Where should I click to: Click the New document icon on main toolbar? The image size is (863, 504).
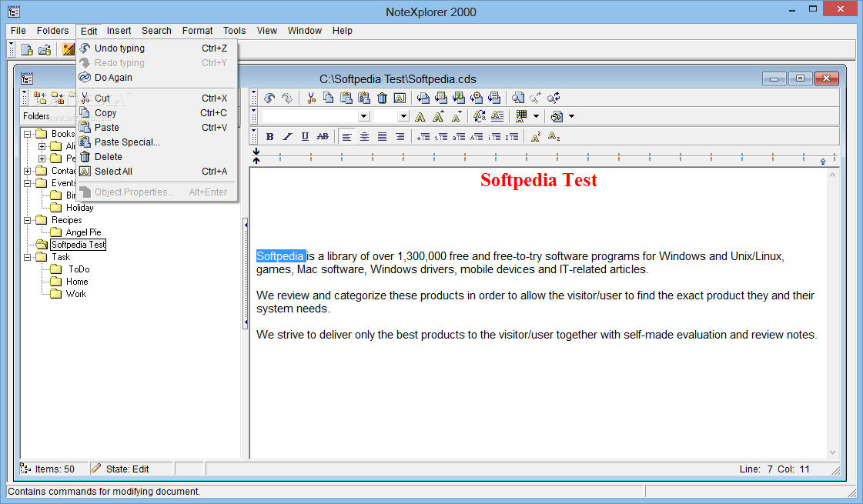coord(26,49)
